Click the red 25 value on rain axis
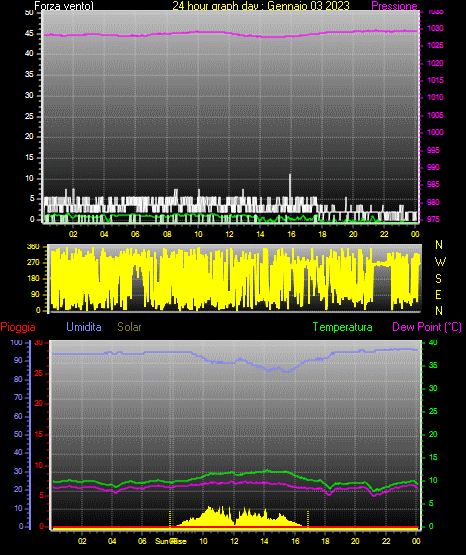This screenshot has height=555, width=466. (39, 373)
